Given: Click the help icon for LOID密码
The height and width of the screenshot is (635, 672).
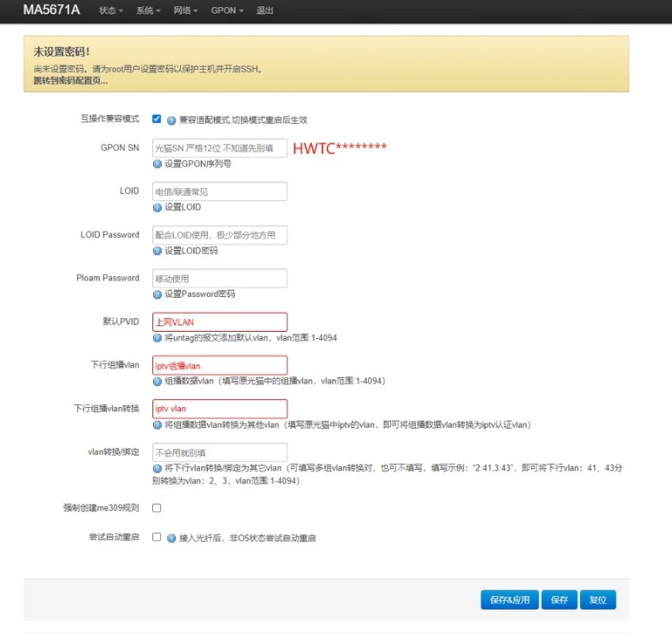Looking at the screenshot, I should point(156,251).
